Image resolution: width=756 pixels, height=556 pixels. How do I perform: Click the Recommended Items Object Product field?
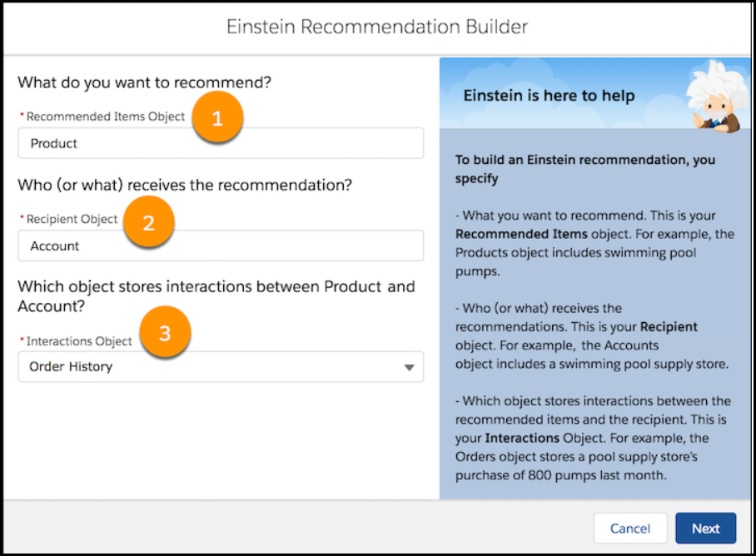click(x=221, y=143)
